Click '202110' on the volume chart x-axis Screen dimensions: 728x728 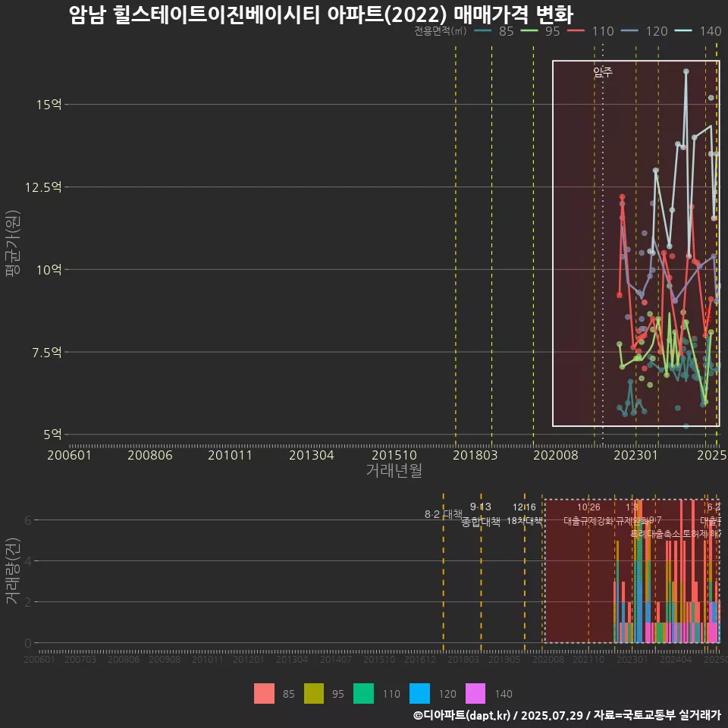click(x=588, y=659)
